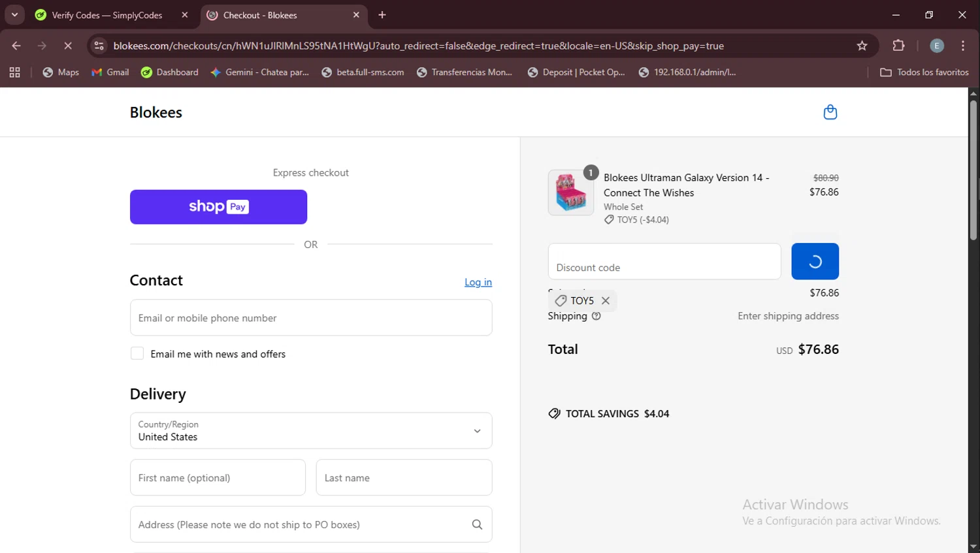Click the discount apply button with spinner
The image size is (980, 553).
point(815,261)
